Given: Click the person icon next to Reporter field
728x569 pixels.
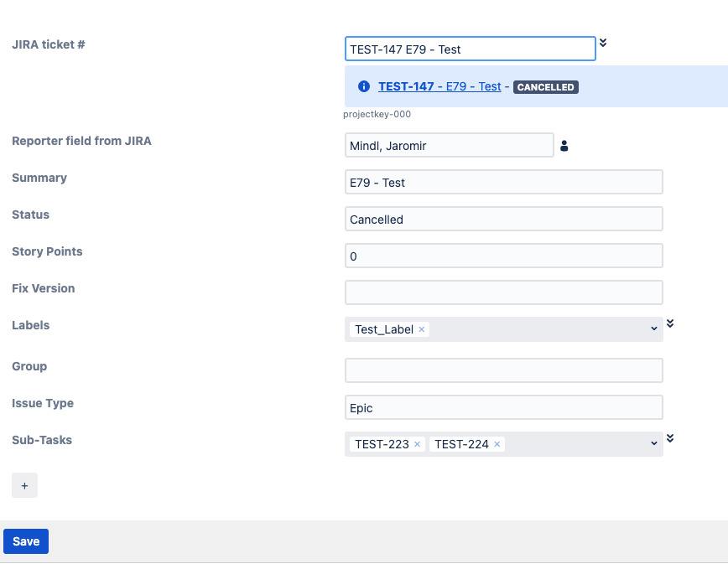Looking at the screenshot, I should (564, 146).
